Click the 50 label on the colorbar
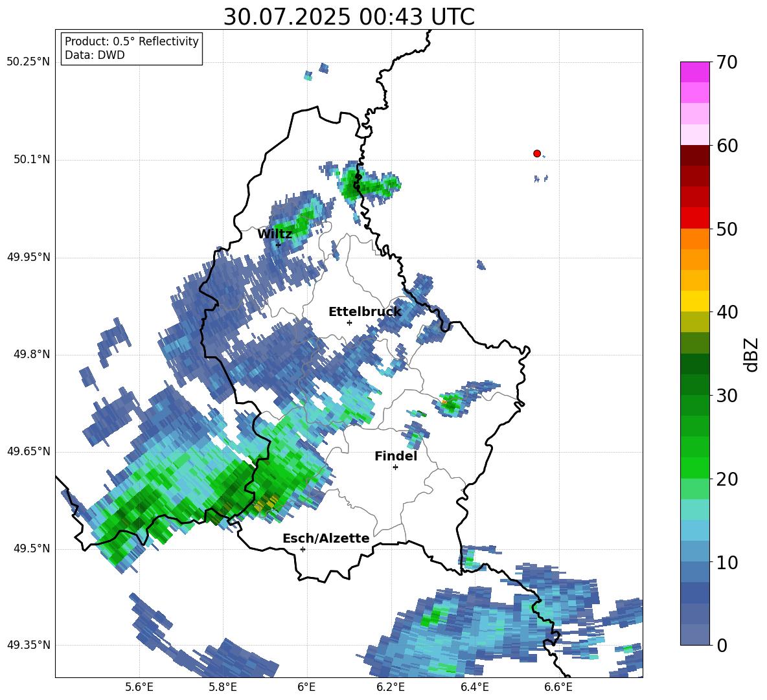 click(727, 229)
